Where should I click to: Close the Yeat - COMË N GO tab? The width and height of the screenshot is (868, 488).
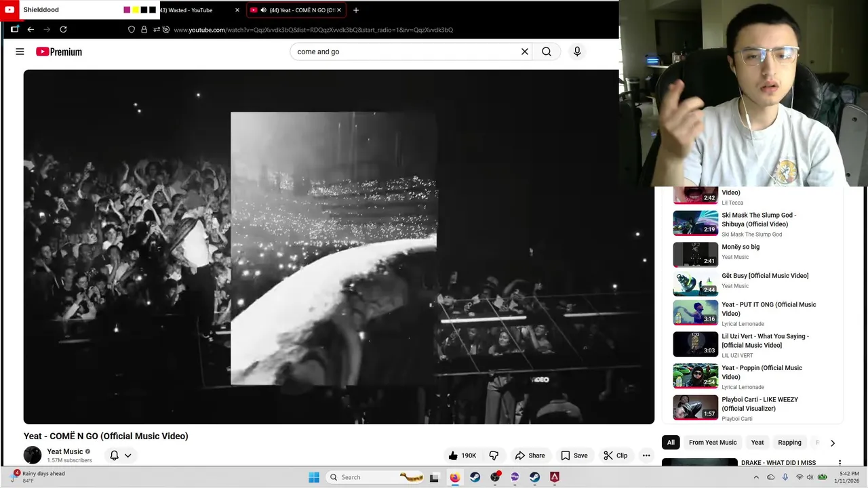tap(339, 10)
